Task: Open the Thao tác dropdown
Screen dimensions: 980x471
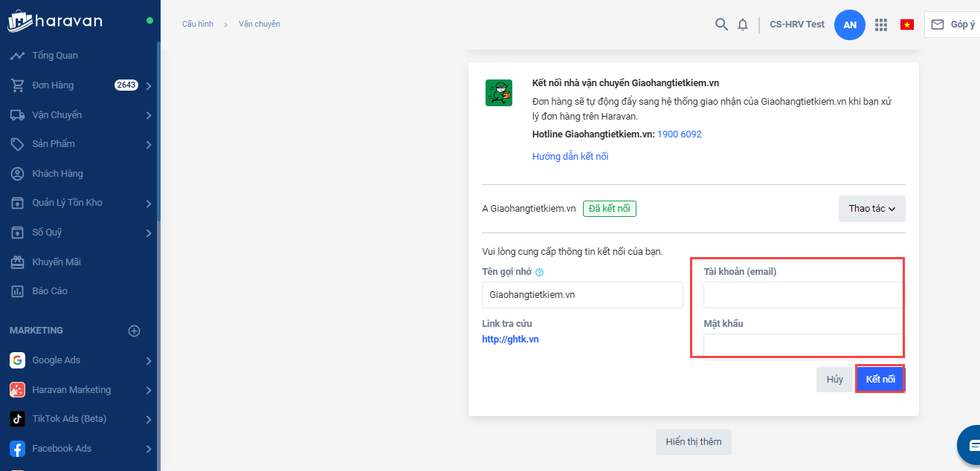Action: 871,209
